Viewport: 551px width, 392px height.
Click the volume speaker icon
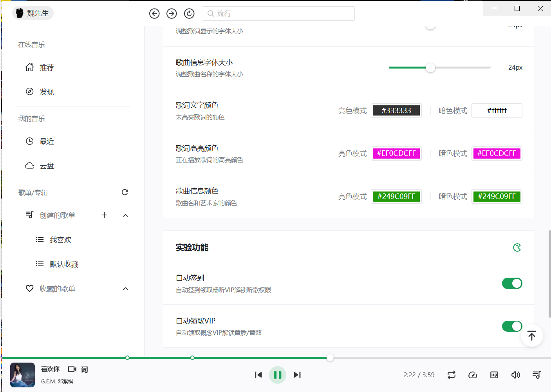(516, 375)
